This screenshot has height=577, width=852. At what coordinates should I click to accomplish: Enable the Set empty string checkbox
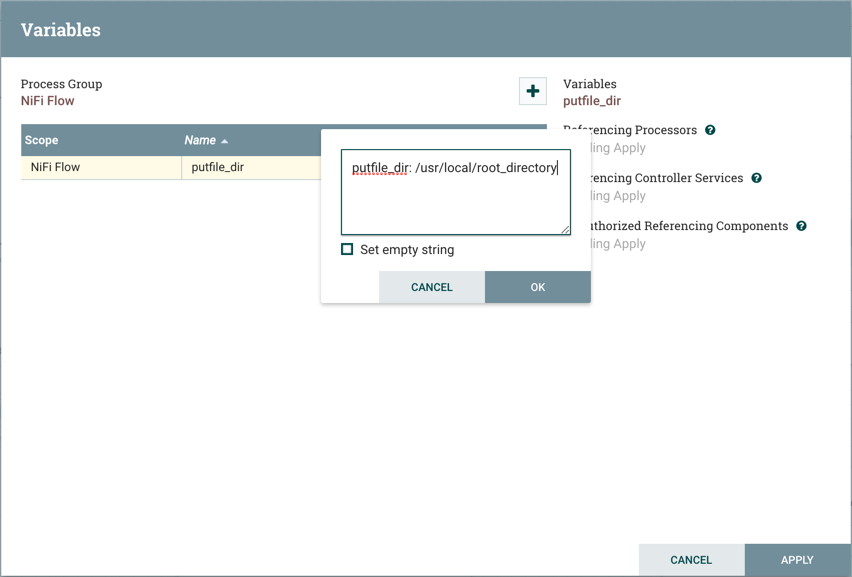tap(347, 249)
